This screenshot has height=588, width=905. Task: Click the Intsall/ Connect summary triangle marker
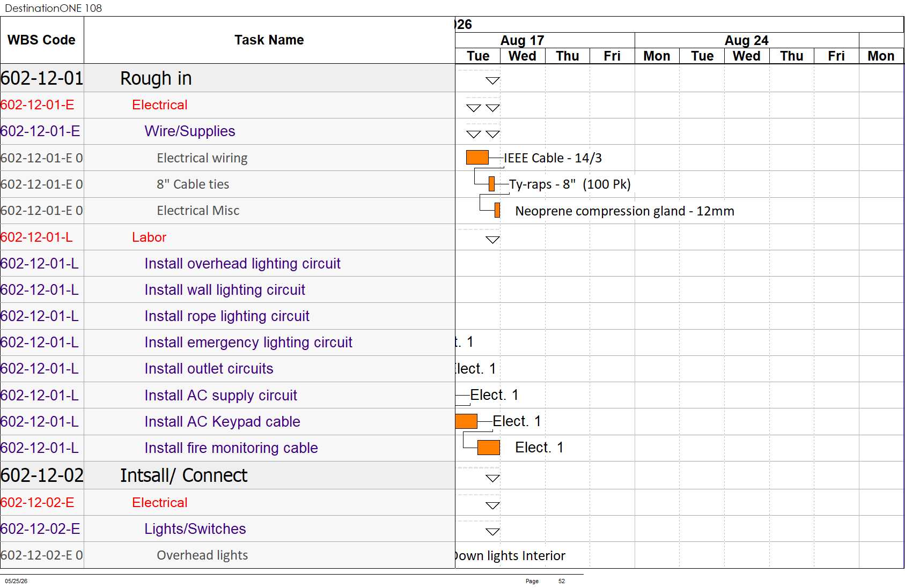pyautogui.click(x=492, y=478)
